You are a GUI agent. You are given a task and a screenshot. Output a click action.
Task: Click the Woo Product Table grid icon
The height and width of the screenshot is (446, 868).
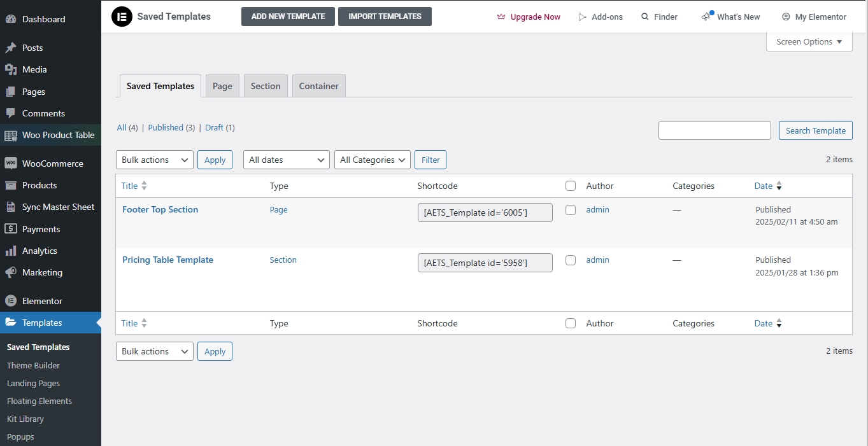point(10,135)
